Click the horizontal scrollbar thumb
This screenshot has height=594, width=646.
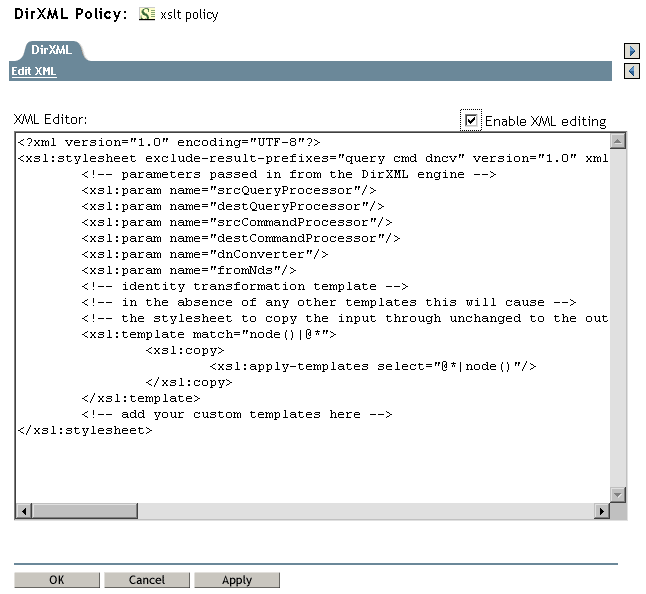click(84, 511)
